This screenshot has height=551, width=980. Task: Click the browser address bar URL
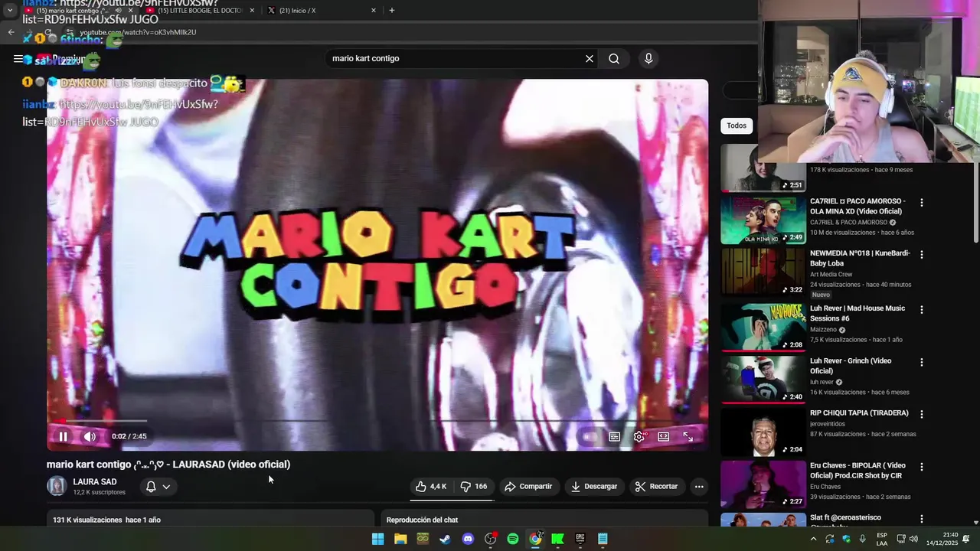tap(138, 32)
